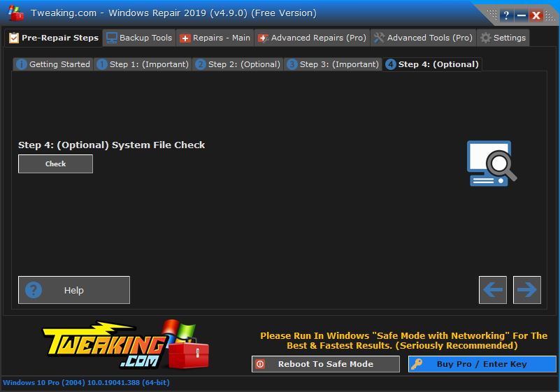Select Step 2: (Optional) sub-tab
The width and height of the screenshot is (560, 392).
click(238, 64)
